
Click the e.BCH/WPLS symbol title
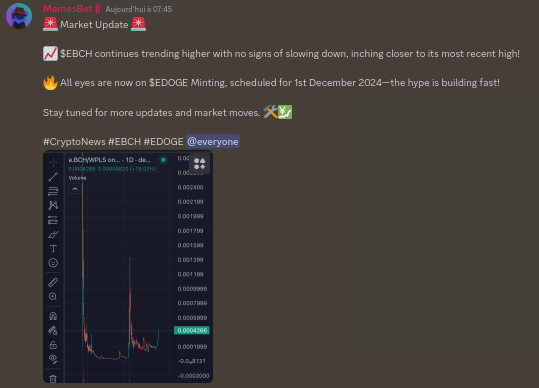click(x=109, y=160)
